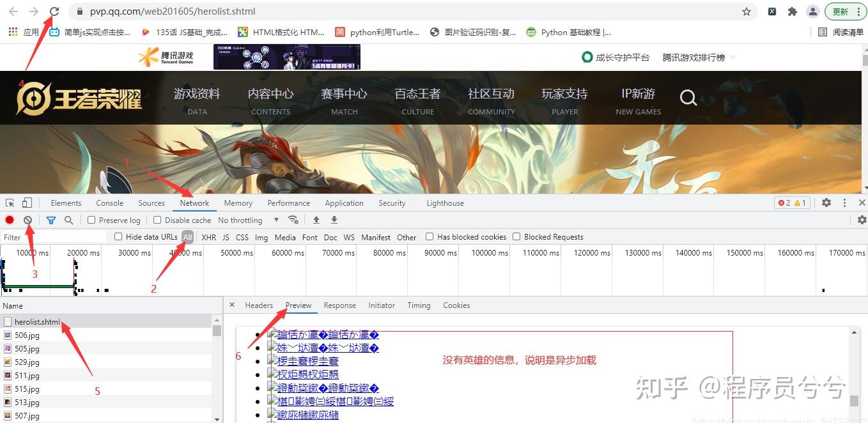This screenshot has height=423, width=868.
Task: Switch to the Sources tab
Action: pyautogui.click(x=151, y=203)
